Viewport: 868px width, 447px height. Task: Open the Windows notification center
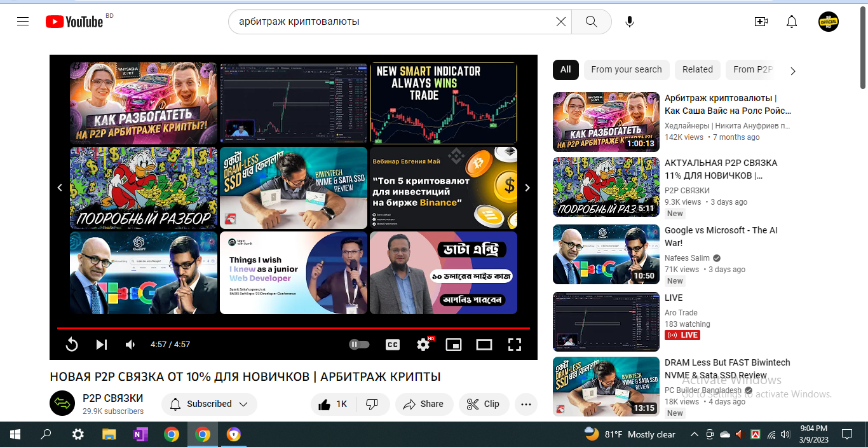[x=846, y=434]
